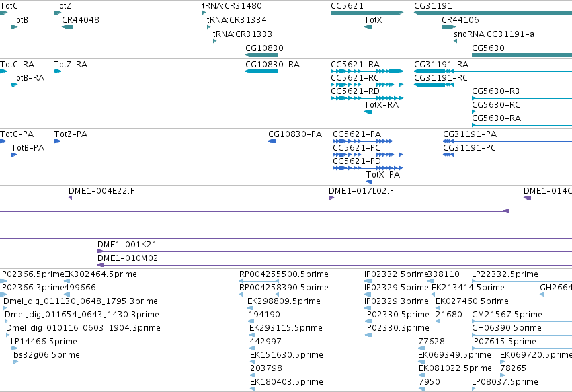Click EST EK180403.5prime
Screen dimensions: 572x392
coord(287,382)
